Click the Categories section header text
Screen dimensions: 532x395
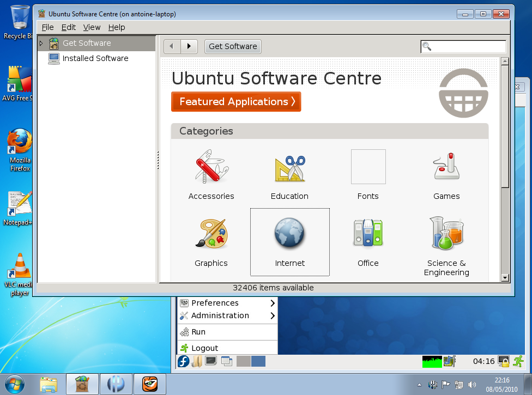tap(206, 131)
